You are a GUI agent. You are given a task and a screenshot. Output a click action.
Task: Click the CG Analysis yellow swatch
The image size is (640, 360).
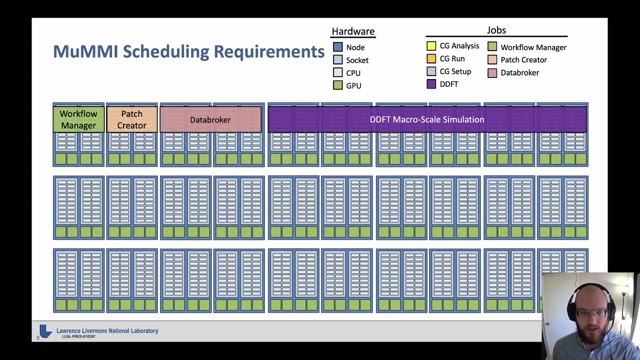click(x=431, y=46)
